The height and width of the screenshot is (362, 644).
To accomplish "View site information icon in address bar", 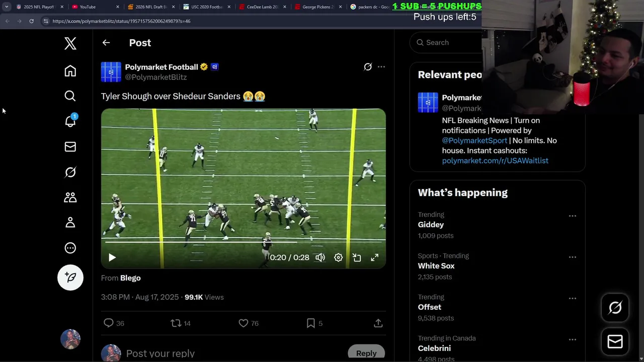I will coord(46,21).
